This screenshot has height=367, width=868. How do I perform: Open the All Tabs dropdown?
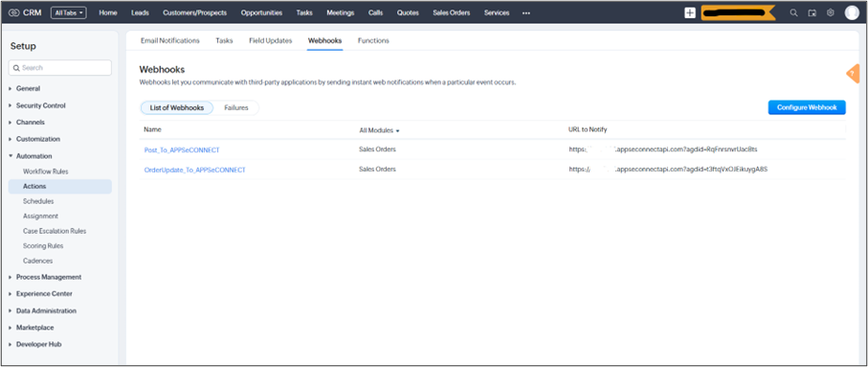(x=69, y=12)
